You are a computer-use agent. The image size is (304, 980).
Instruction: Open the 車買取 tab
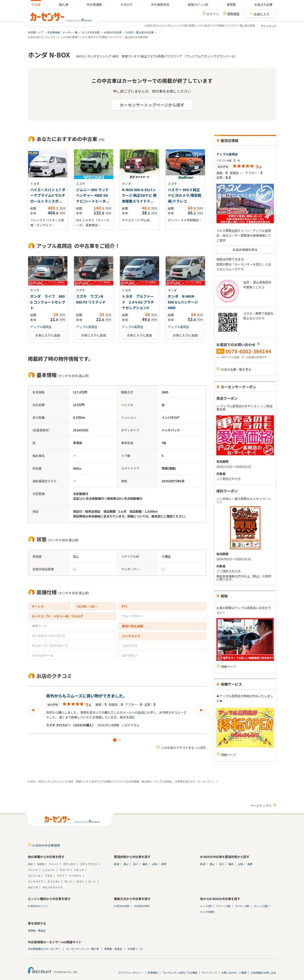(231, 5)
